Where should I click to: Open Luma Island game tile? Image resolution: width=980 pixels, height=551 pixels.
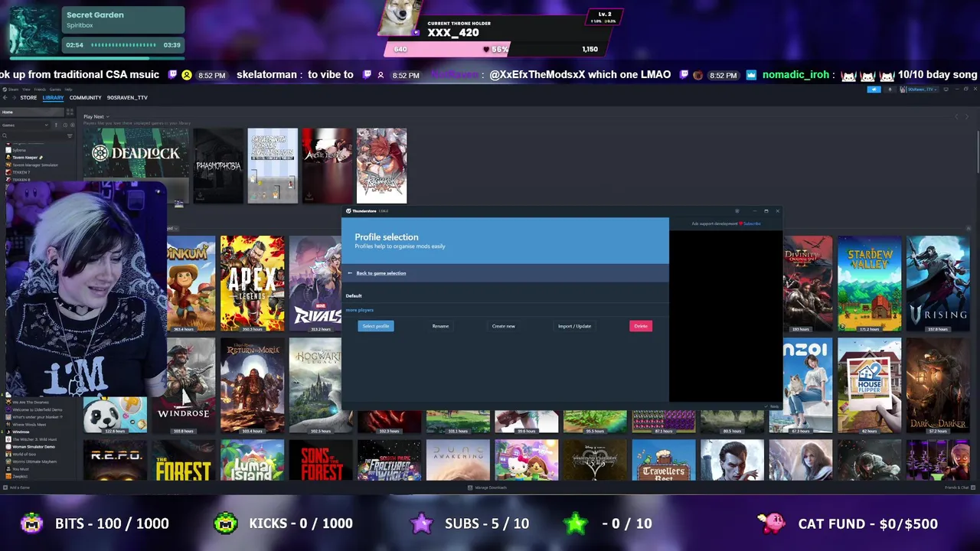coord(252,460)
